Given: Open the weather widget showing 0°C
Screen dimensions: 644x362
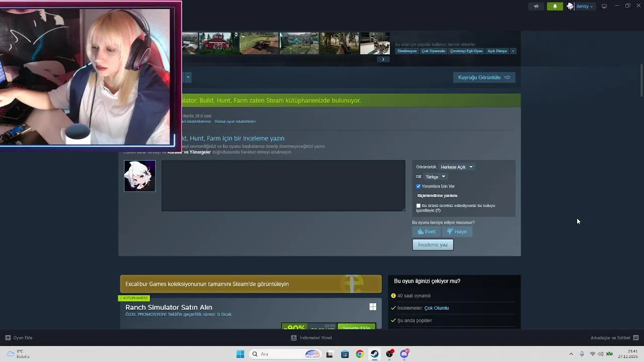Looking at the screenshot, I should pyautogui.click(x=18, y=354).
